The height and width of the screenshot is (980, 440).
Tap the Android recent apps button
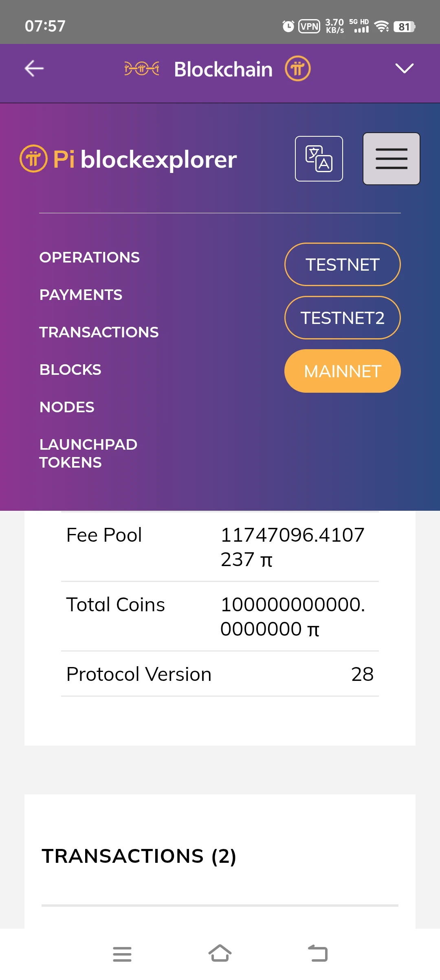[122, 954]
